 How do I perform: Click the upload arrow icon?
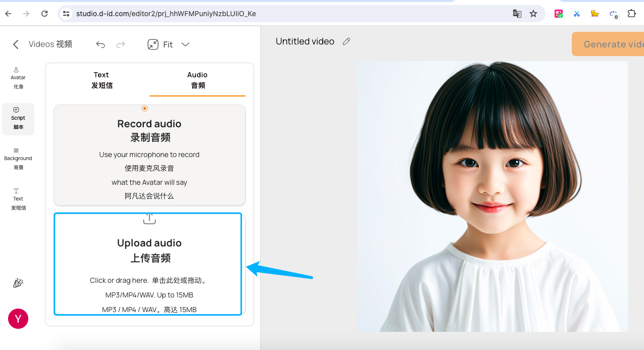[150, 219]
